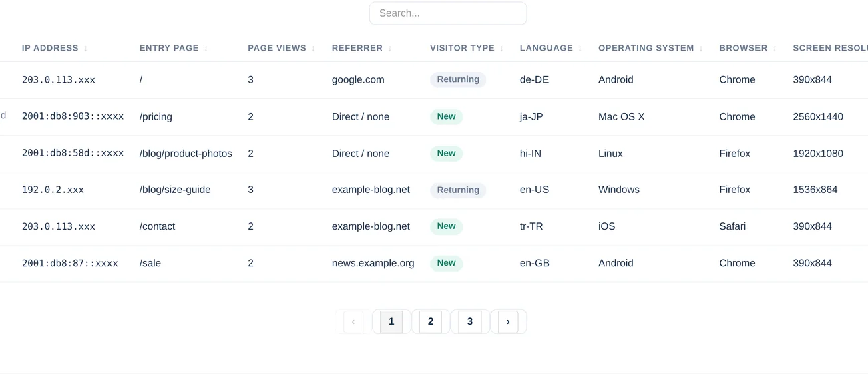Sort by Language column icon
This screenshot has height=374, width=868.
(580, 49)
